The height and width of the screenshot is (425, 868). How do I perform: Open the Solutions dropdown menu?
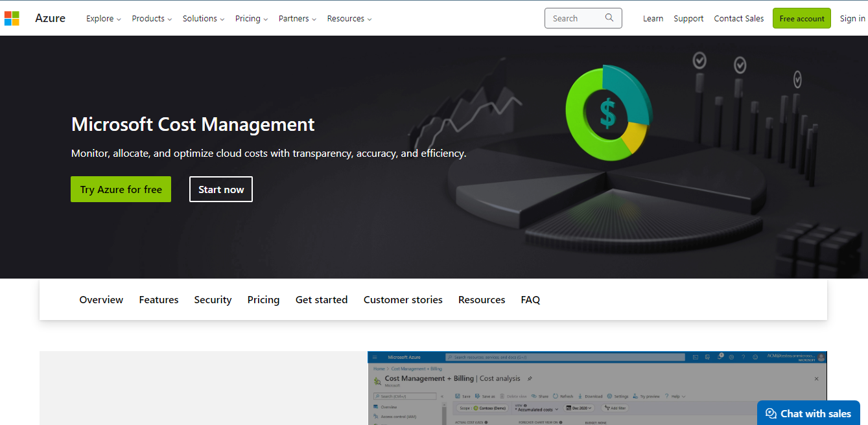tap(204, 18)
